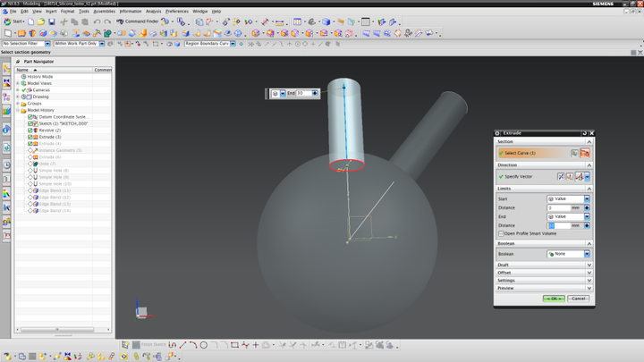
Task: Click the Copy icon in toolbar
Action: coord(74,21)
